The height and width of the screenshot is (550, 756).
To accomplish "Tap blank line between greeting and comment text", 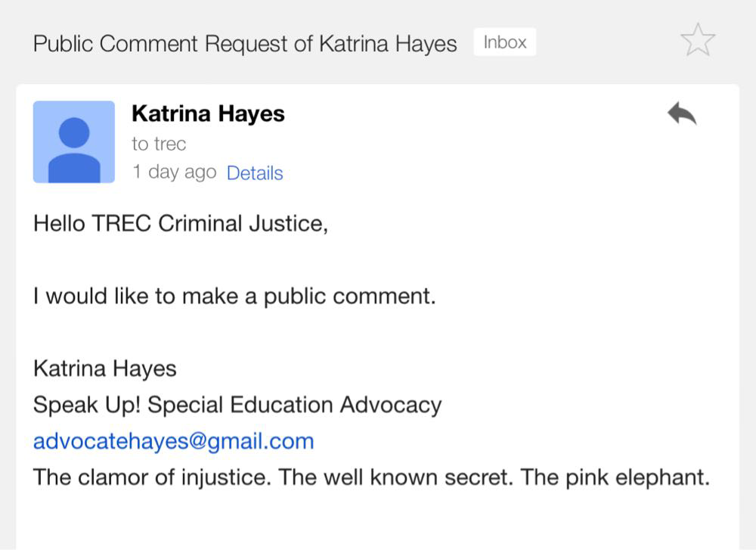I will (377, 260).
